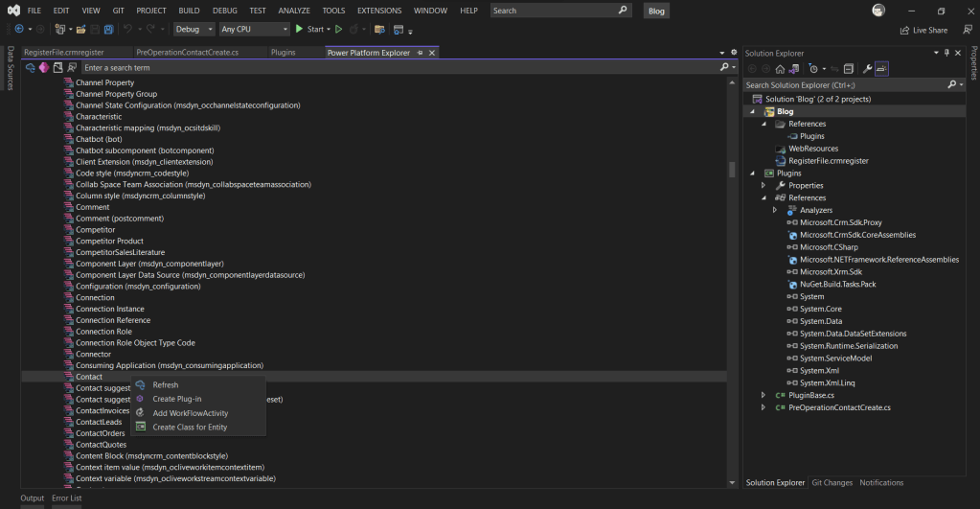Click the entity list vertical scrollbar thumb
Screen dimensions: 980x509
point(732,170)
